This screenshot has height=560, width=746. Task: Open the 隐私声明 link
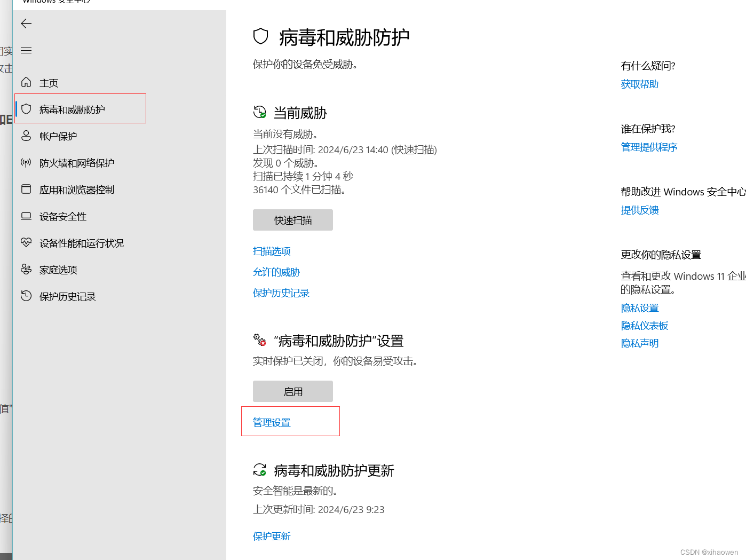(640, 343)
